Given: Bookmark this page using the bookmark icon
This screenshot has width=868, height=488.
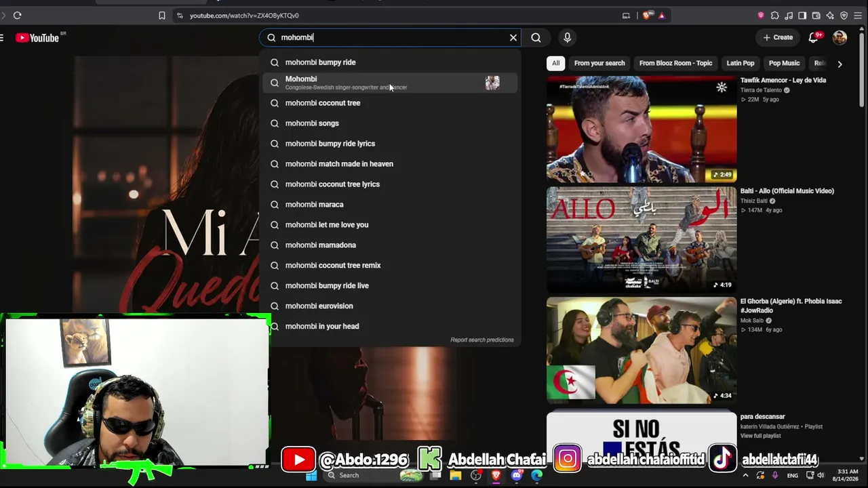Looking at the screenshot, I should (162, 16).
